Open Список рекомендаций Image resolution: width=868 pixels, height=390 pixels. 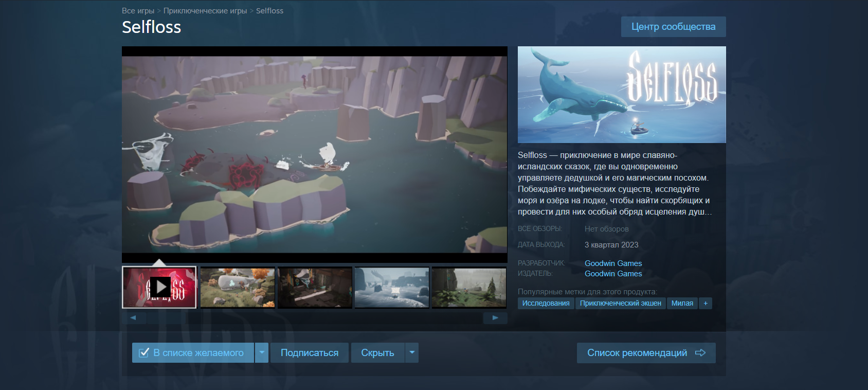point(646,353)
